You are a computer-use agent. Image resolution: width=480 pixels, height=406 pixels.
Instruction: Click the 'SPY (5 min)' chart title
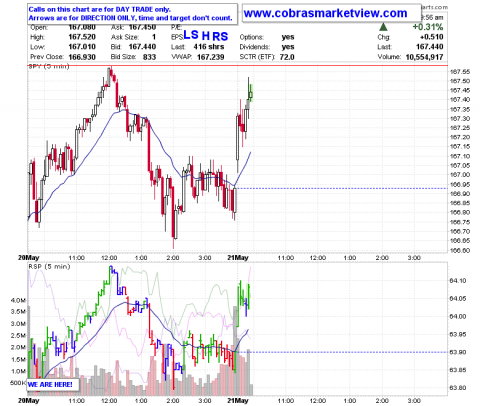pos(49,66)
